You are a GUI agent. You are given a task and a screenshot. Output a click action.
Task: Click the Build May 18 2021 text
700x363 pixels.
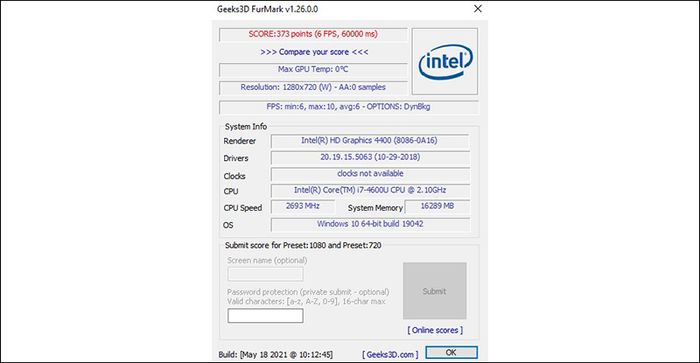click(x=275, y=355)
